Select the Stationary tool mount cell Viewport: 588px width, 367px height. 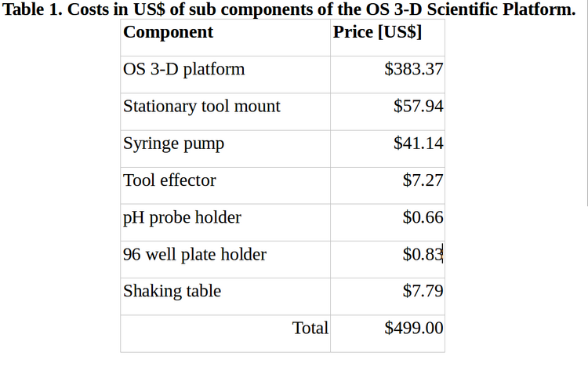(x=225, y=112)
